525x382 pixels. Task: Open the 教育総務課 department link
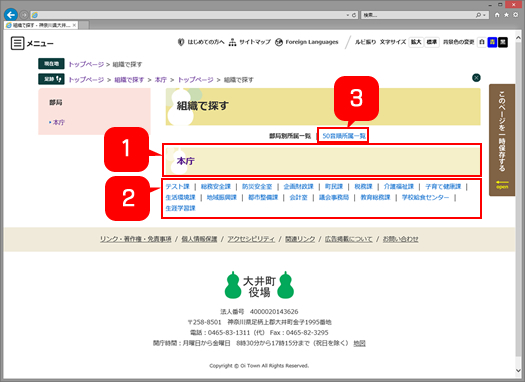click(x=375, y=198)
